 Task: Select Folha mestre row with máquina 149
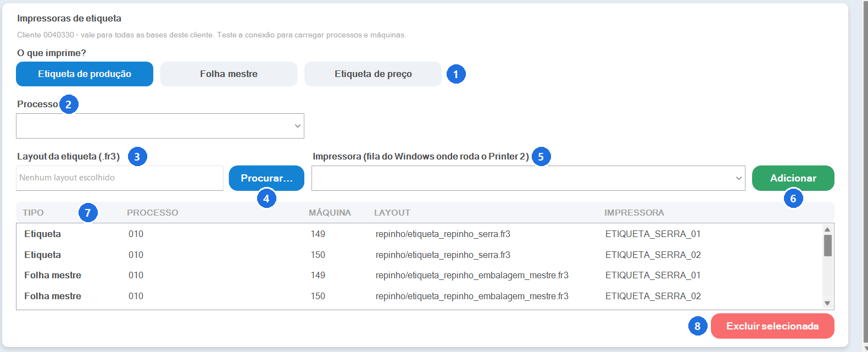pos(419,275)
